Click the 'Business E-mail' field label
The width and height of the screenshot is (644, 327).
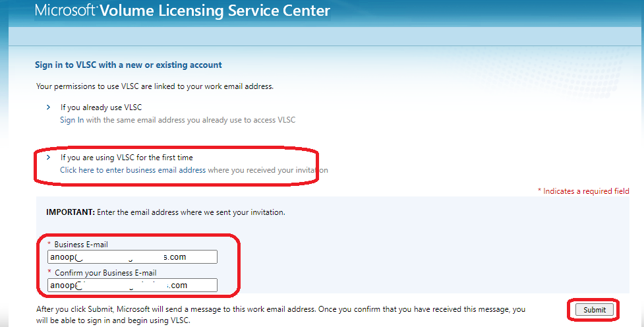point(81,245)
